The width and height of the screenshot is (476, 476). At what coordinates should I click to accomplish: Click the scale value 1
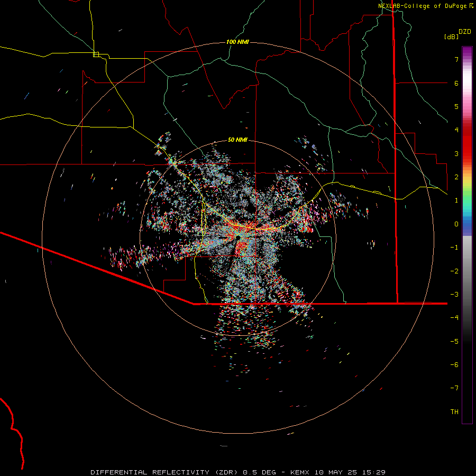(x=456, y=200)
